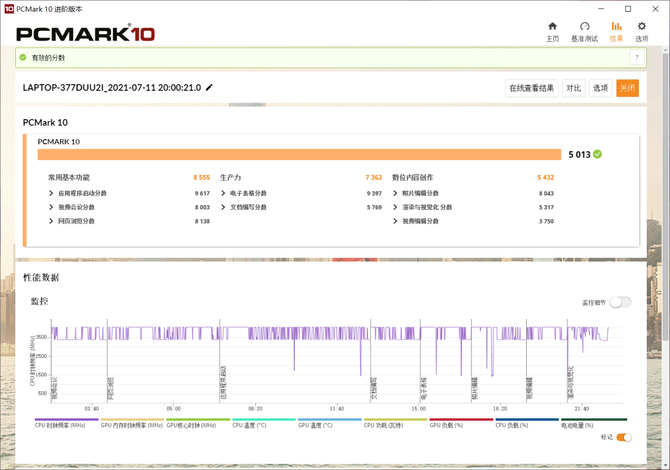Click the pencil icon to rename result
Viewport: 670px width, 470px height.
click(210, 88)
